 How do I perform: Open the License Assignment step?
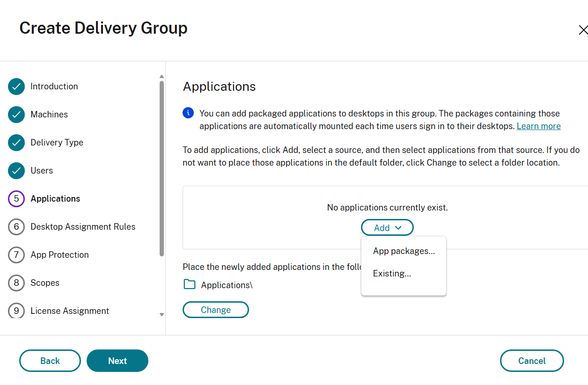coord(70,311)
